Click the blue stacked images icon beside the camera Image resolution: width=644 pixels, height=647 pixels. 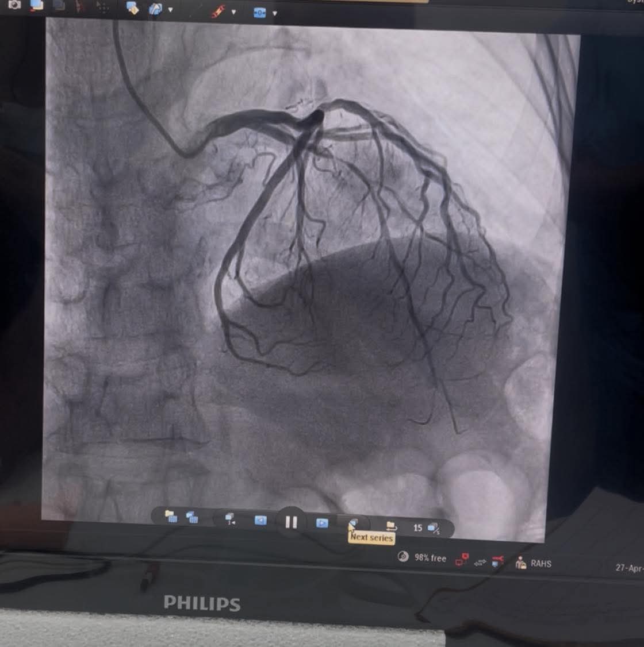click(x=36, y=5)
